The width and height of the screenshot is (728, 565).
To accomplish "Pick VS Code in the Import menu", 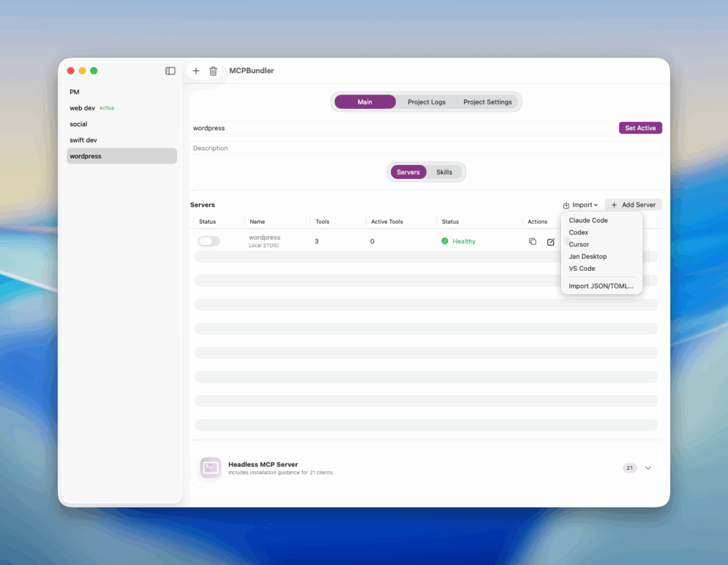I will tap(582, 269).
